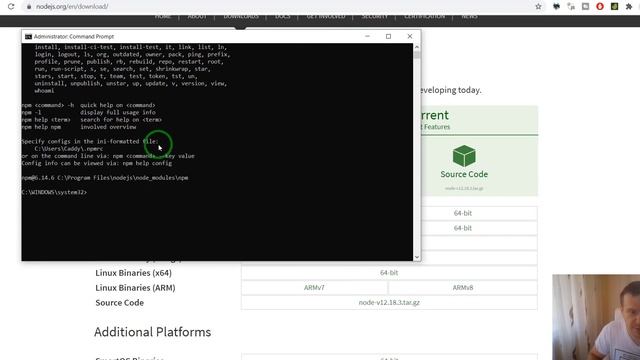
Task: Open the red circular extension icon
Action: (x=600, y=7)
